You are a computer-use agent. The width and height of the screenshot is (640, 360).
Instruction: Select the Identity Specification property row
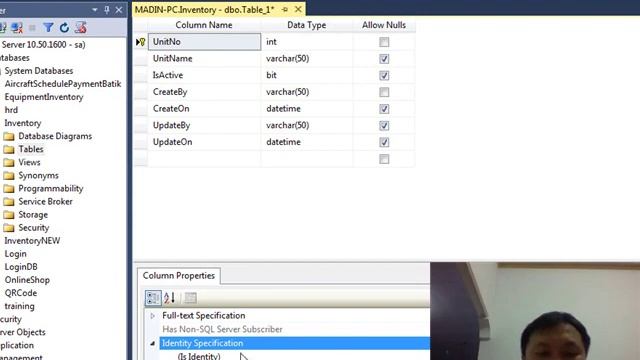295,343
